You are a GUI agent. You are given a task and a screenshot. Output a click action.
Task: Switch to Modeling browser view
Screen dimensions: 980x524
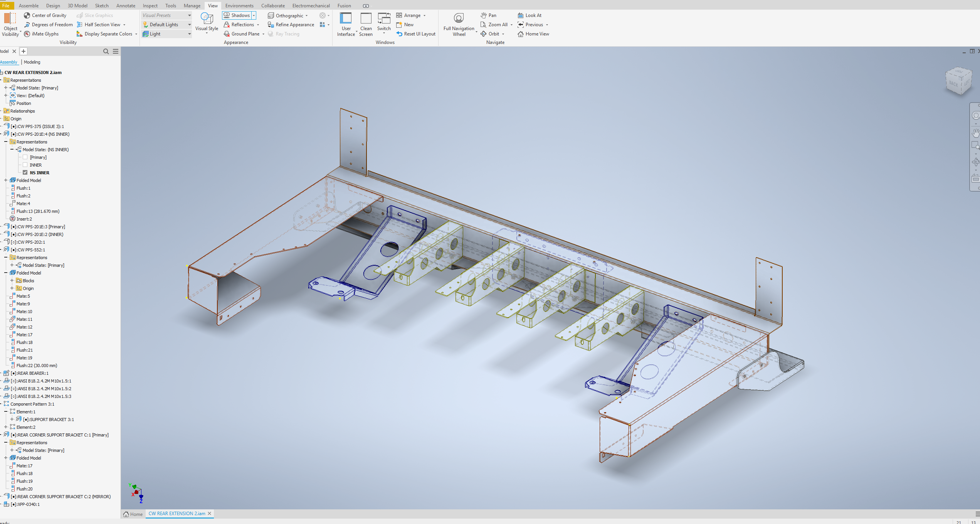[32, 62]
